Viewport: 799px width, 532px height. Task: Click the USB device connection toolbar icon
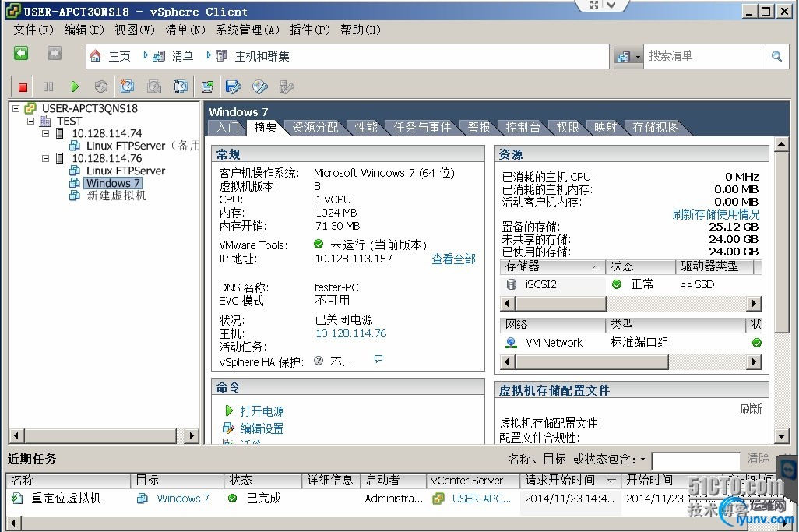click(287, 86)
